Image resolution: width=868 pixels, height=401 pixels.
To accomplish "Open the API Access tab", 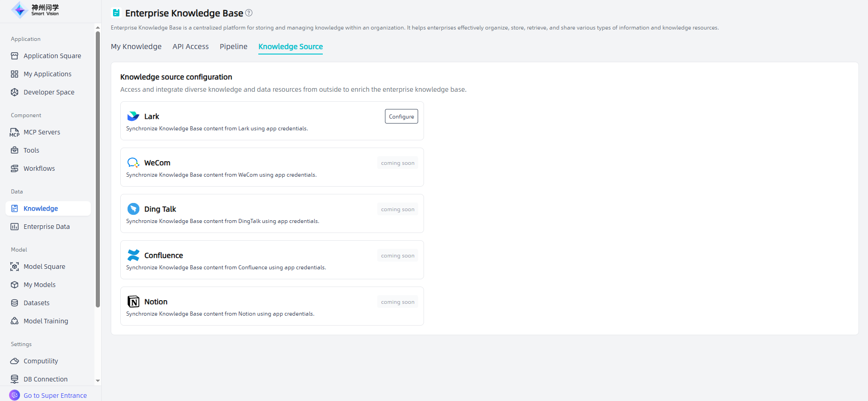I will point(191,47).
